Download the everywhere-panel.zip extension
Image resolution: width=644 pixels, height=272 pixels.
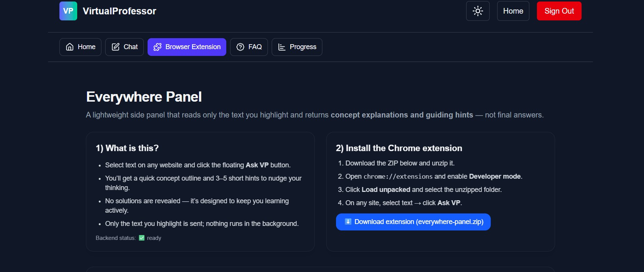418,222
